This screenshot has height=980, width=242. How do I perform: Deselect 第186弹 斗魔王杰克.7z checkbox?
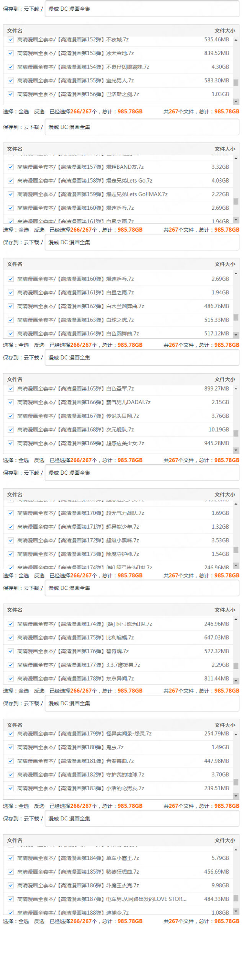click(x=11, y=885)
